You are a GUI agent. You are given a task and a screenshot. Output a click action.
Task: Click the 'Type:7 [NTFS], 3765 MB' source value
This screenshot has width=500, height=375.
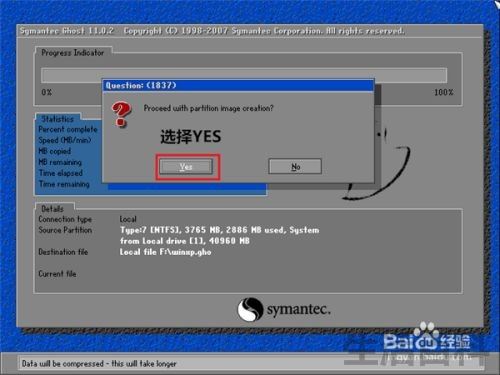[219, 230]
